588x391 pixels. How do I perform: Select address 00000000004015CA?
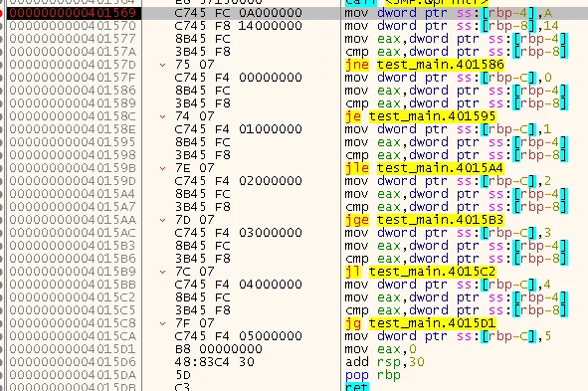73,336
